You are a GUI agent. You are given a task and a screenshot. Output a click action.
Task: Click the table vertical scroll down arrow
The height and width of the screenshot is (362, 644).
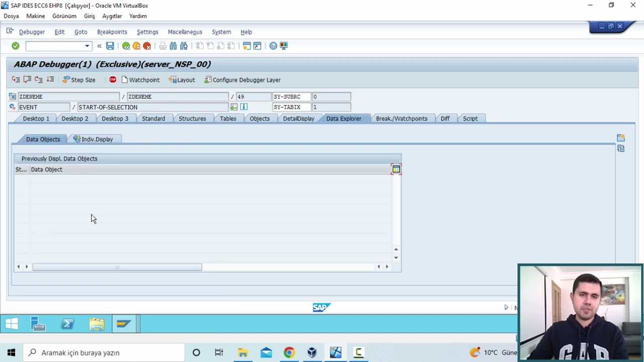396,257
